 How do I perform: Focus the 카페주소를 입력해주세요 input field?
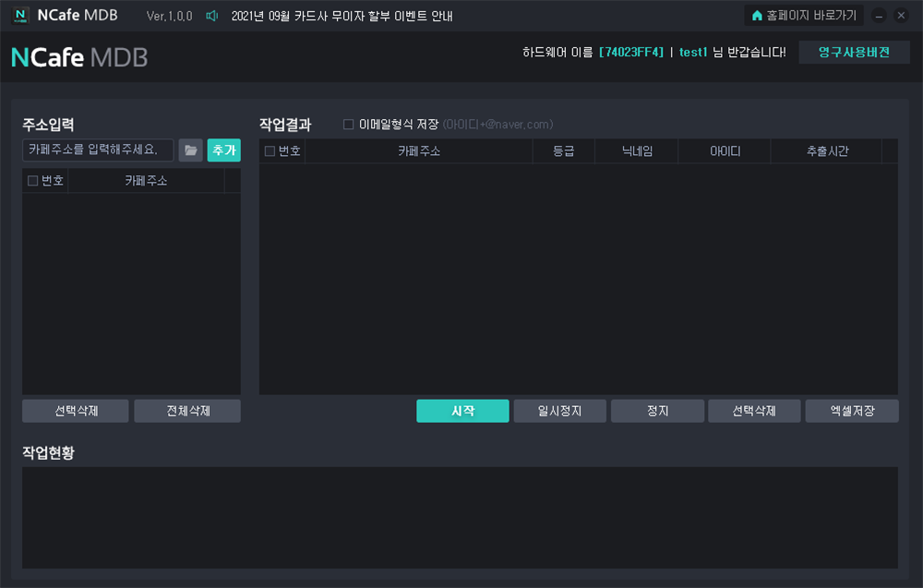[98, 150]
